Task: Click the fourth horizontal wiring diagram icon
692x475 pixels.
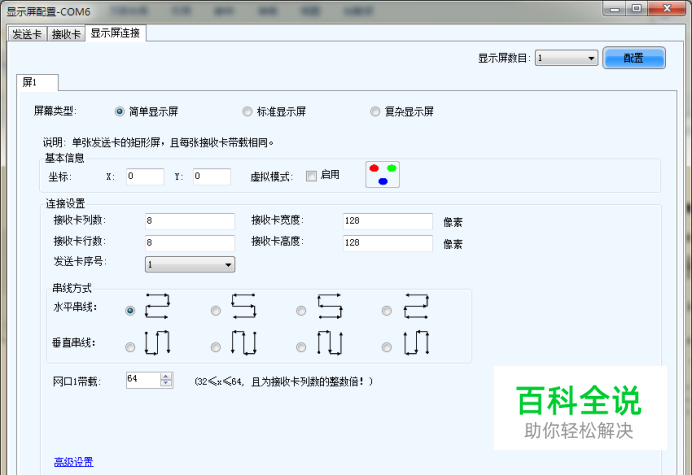Action: coord(416,306)
